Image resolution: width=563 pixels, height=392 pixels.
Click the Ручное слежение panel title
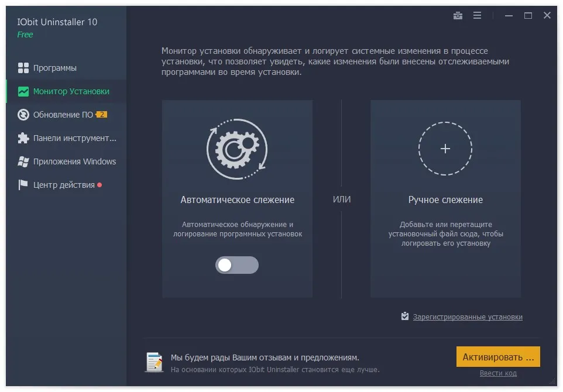coord(445,200)
